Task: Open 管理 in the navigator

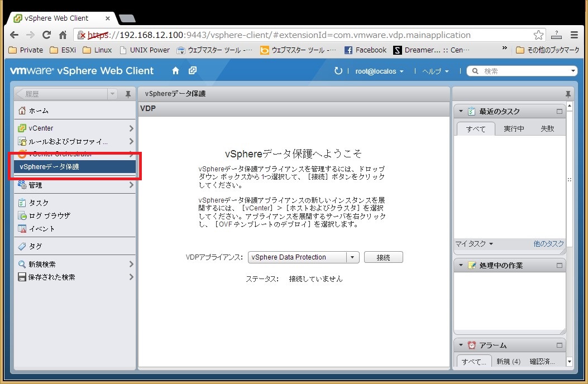Action: pos(75,185)
